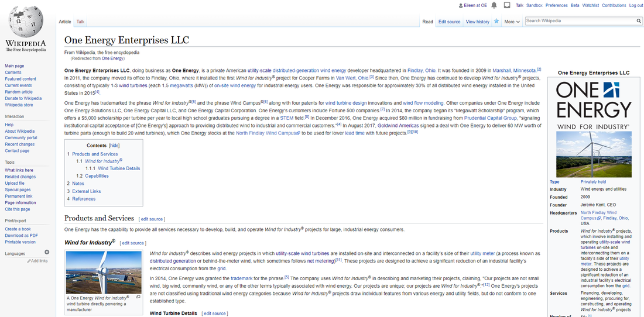Open the View history tab
The image size is (644, 317).
pos(477,22)
